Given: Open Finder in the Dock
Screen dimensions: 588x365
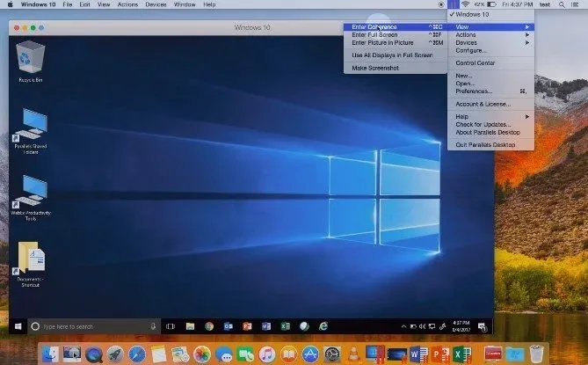Looking at the screenshot, I should pos(50,354).
